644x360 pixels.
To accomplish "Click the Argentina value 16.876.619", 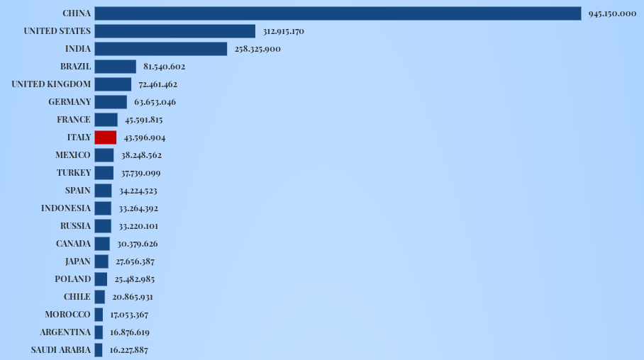I will click(130, 332).
